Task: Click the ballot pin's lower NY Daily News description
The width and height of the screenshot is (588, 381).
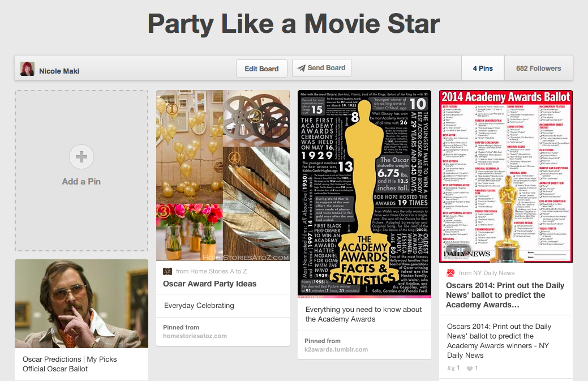Action: click(x=499, y=341)
